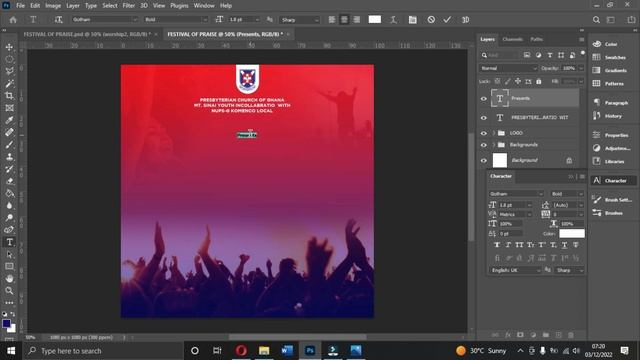Toggle center text alignment
The height and width of the screenshot is (360, 640).
(x=344, y=20)
